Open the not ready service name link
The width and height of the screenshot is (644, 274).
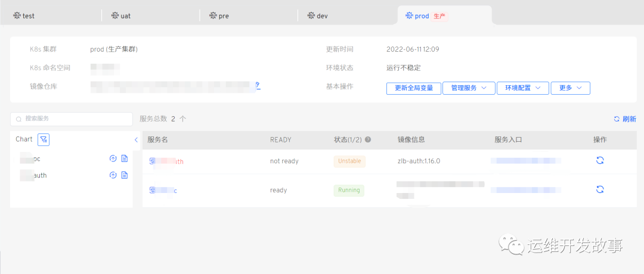166,161
